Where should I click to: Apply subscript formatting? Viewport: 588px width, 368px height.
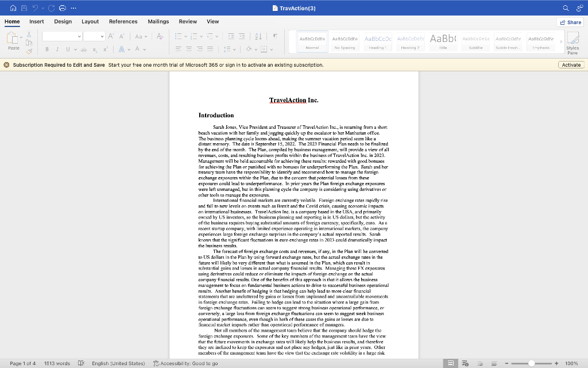tap(94, 51)
